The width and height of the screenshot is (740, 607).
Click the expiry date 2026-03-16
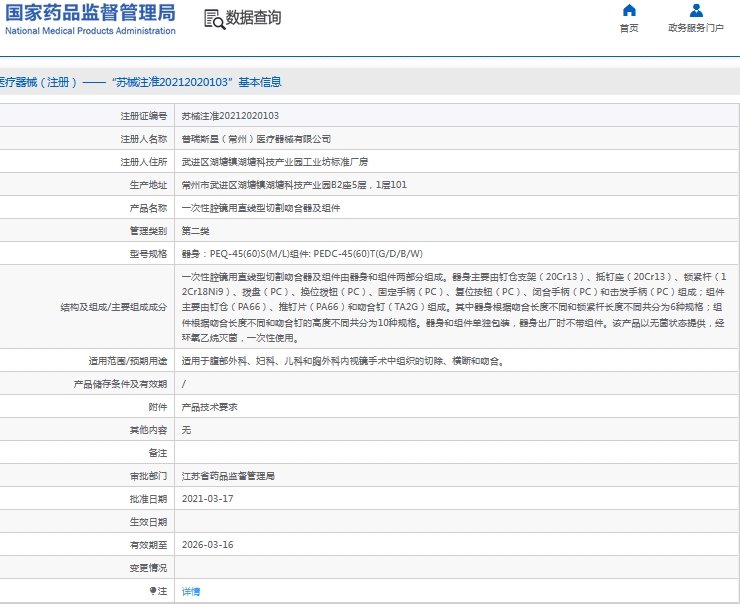coord(208,545)
